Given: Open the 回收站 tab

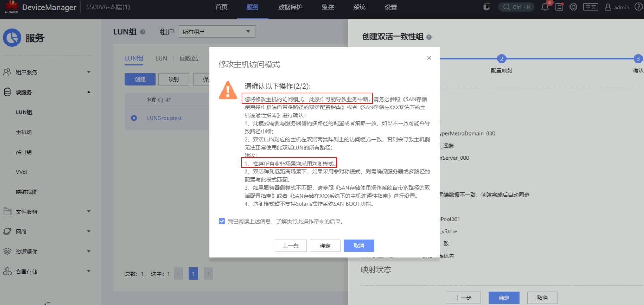Looking at the screenshot, I should (x=189, y=59).
